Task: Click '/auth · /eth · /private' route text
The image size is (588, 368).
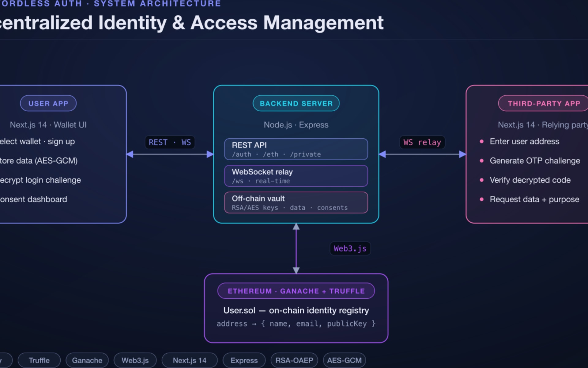Action: [x=276, y=154]
